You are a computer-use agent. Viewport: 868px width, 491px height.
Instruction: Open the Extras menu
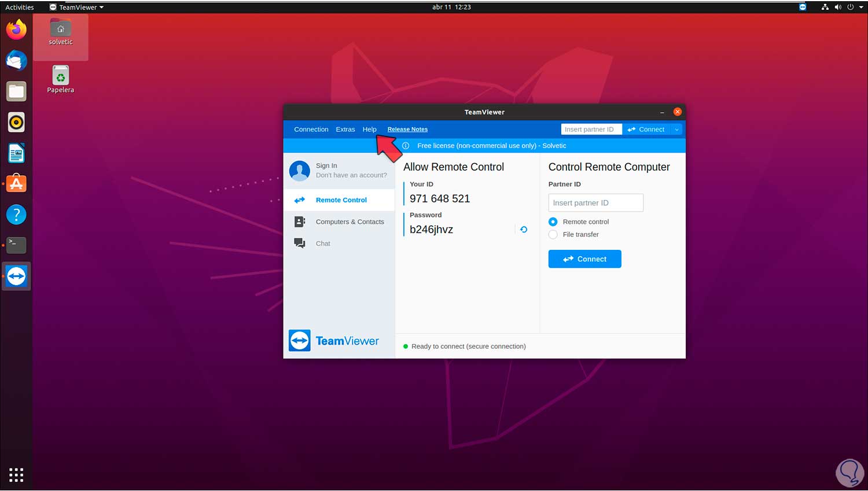(345, 130)
